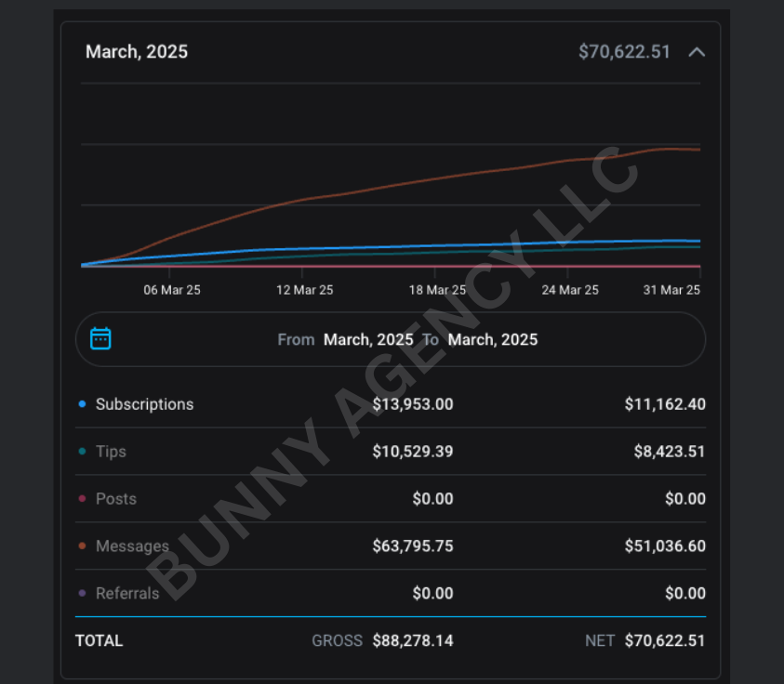Click the 18 Mar 25 axis label
The width and height of the screenshot is (784, 684).
point(437,290)
